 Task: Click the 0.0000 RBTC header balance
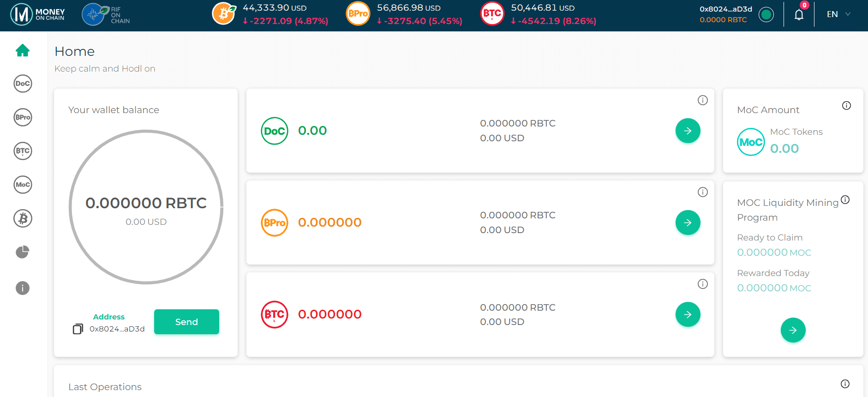point(723,20)
